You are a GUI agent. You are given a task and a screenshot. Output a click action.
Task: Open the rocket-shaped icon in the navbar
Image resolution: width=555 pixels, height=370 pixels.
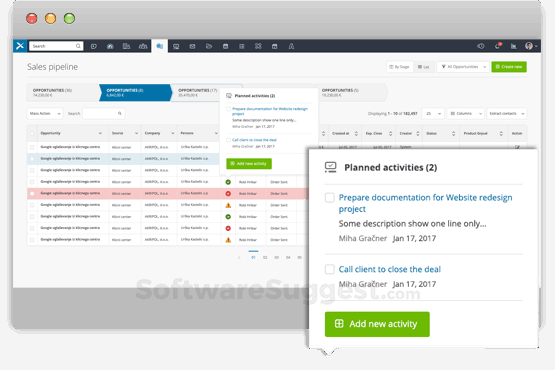pyautogui.click(x=291, y=46)
